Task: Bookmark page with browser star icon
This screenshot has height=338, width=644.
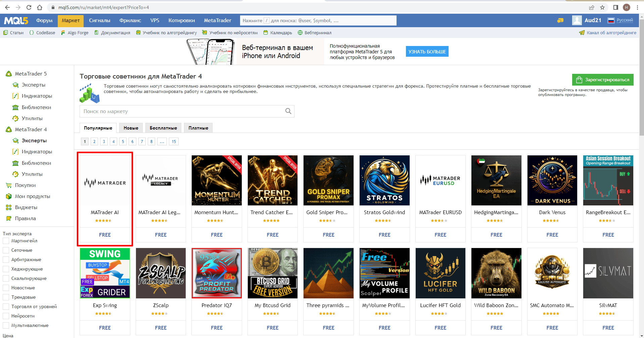Action: [x=602, y=7]
